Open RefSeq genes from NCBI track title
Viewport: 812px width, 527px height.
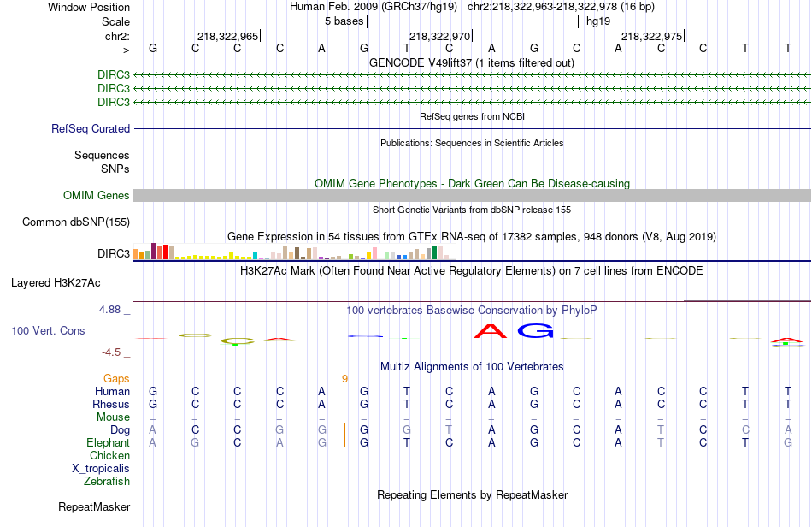[472, 116]
